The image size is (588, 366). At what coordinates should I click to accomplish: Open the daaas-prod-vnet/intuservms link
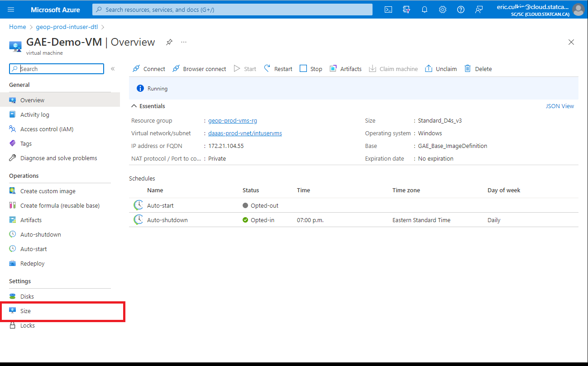click(x=245, y=133)
